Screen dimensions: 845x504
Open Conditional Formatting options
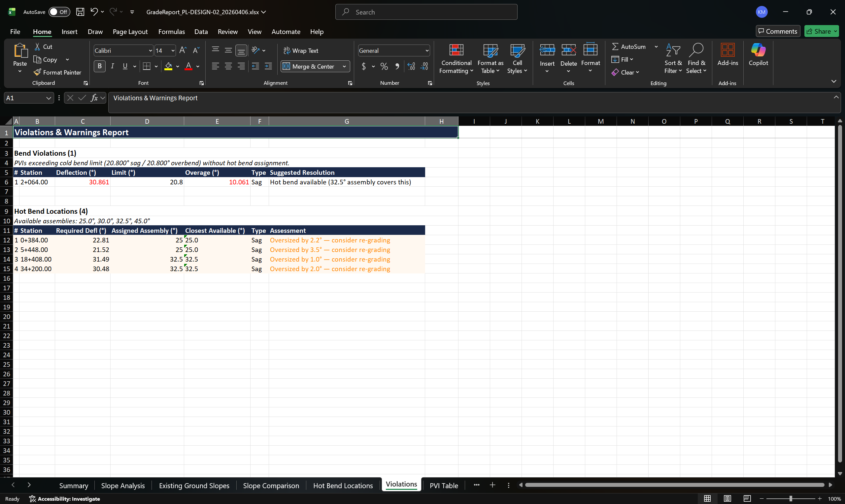[456, 58]
